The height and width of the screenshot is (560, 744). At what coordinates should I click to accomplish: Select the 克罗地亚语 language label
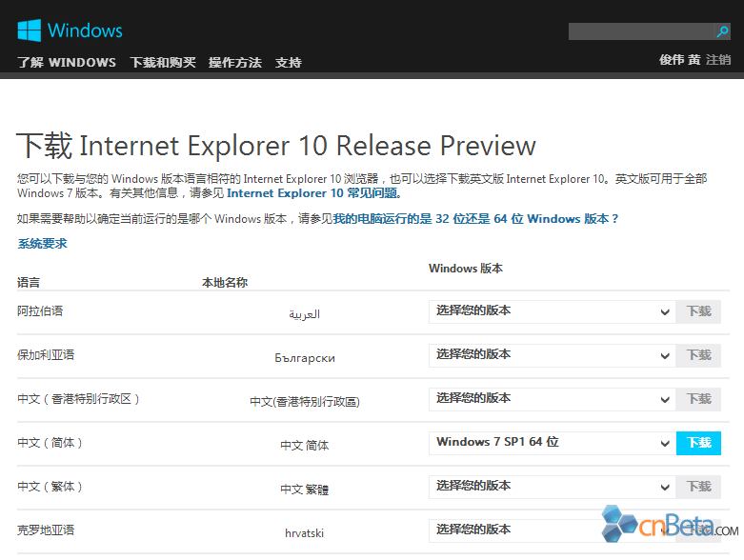coord(46,530)
